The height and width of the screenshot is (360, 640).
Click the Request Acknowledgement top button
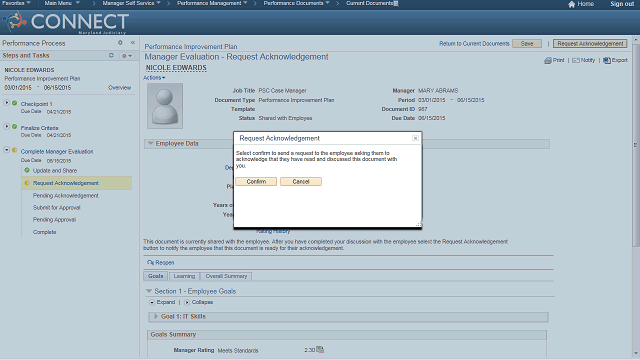(590, 44)
